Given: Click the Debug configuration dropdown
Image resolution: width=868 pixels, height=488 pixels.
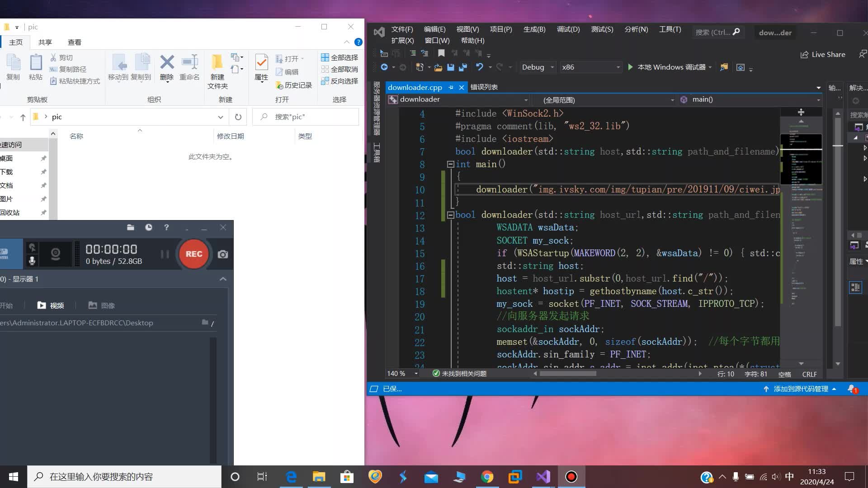Looking at the screenshot, I should (x=535, y=67).
